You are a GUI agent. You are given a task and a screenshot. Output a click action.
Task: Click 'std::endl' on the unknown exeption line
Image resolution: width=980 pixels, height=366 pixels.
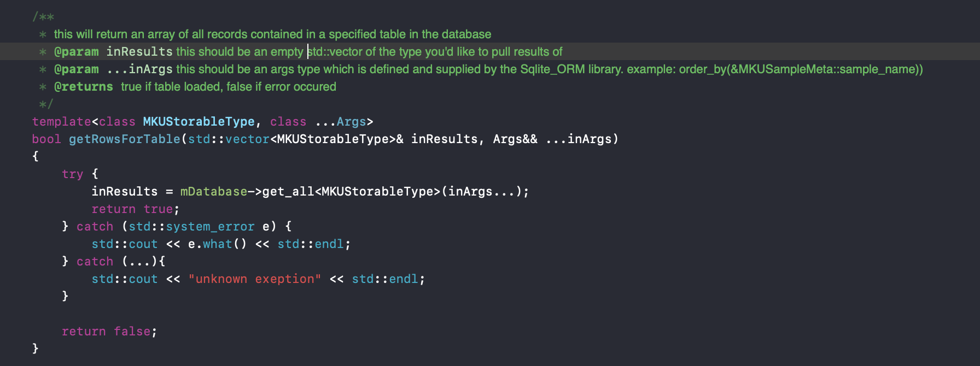[x=385, y=279]
